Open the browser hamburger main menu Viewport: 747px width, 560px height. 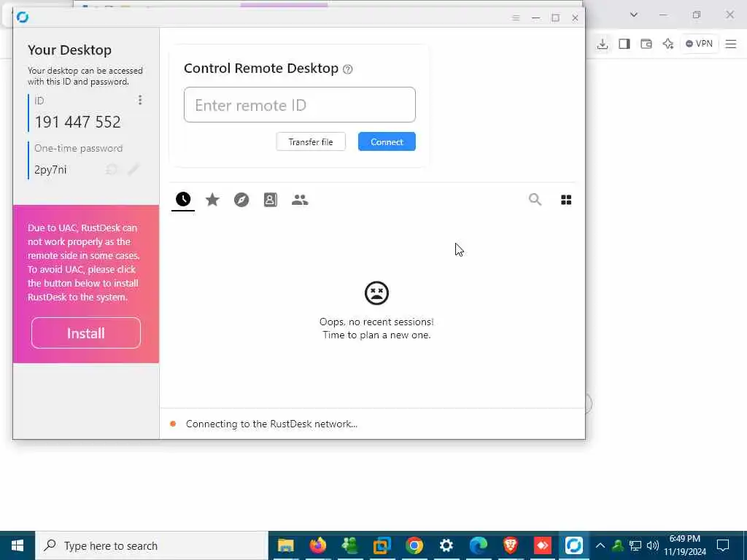[x=731, y=44]
